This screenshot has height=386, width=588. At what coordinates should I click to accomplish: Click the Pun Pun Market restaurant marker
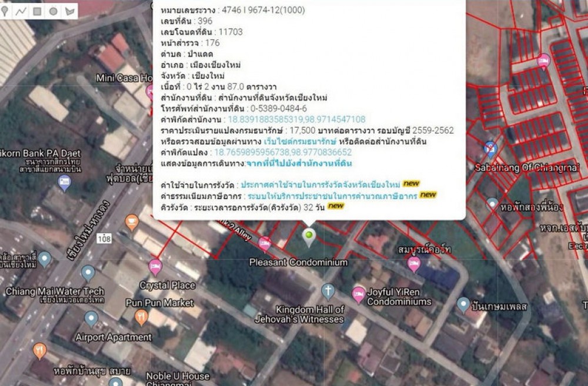[x=141, y=317]
